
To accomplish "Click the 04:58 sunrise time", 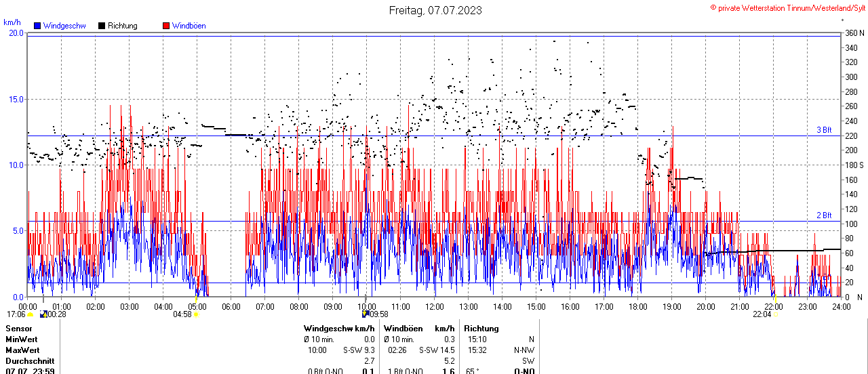I will (182, 314).
